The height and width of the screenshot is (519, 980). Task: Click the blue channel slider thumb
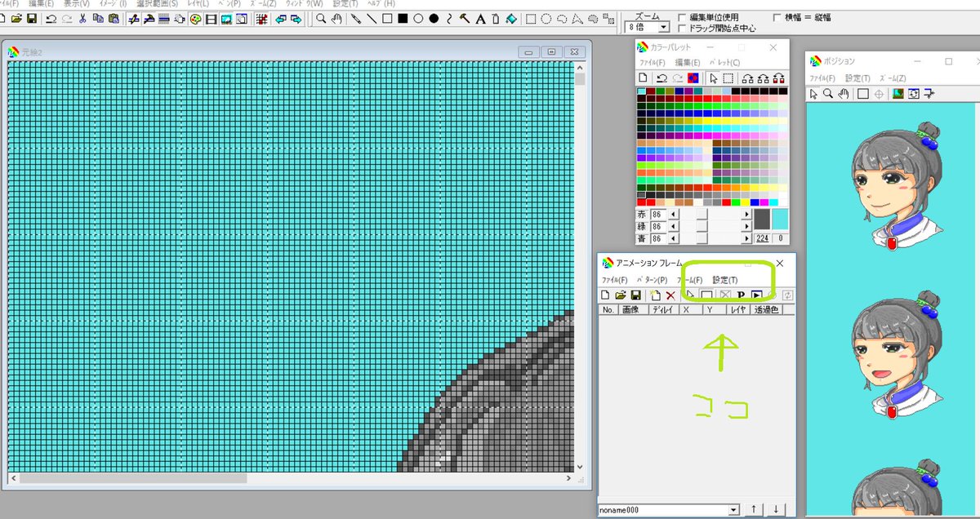coord(702,238)
